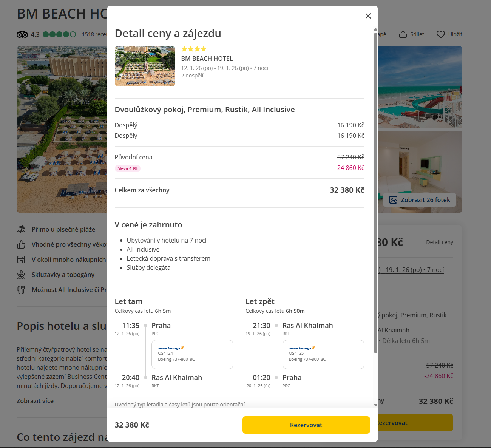
Task: Expand description with Zobrazit více
Action: pyautogui.click(x=35, y=401)
